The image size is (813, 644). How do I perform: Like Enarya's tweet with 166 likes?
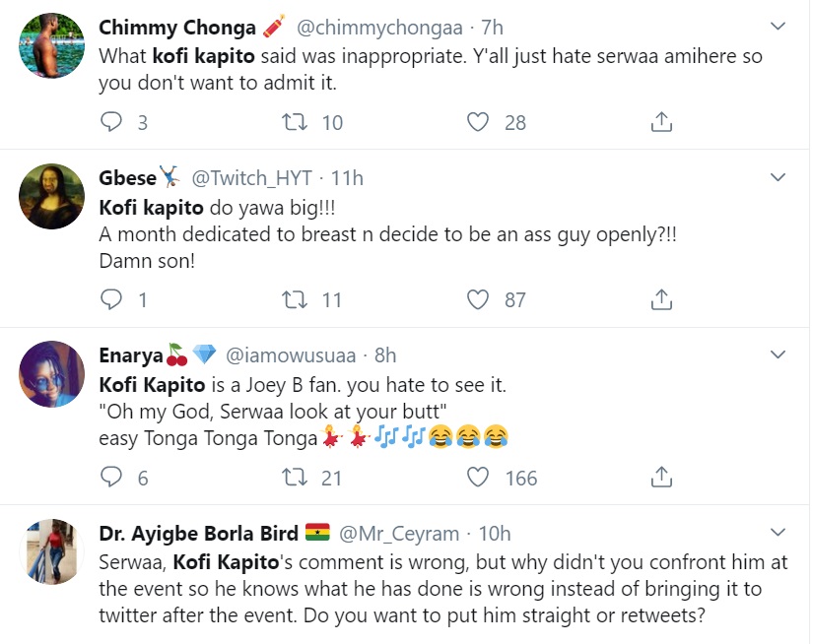478,478
